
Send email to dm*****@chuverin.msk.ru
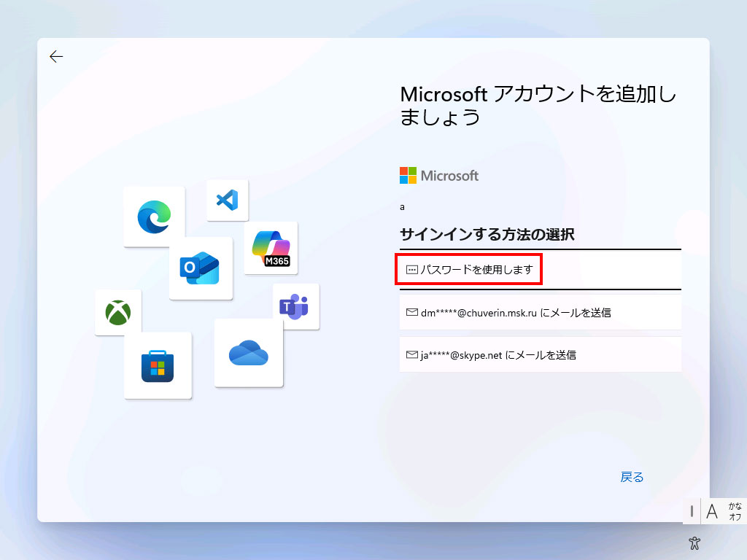click(541, 312)
